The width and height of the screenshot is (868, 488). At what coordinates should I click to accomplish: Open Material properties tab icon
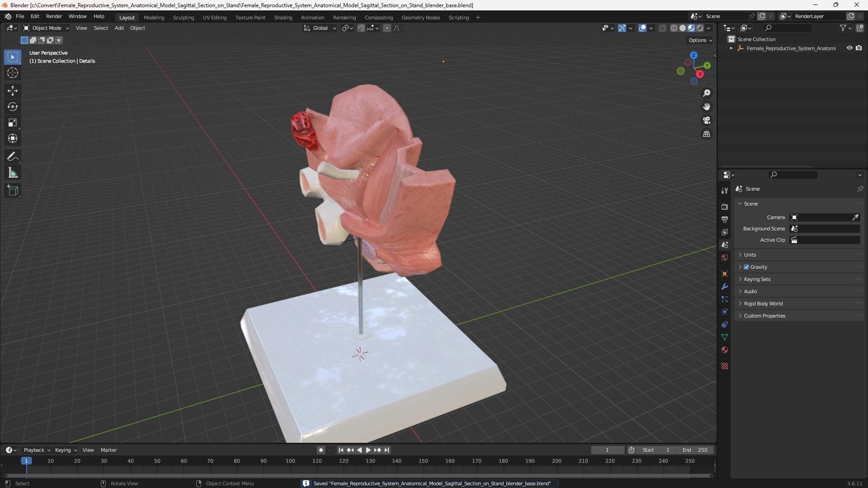[x=725, y=350]
